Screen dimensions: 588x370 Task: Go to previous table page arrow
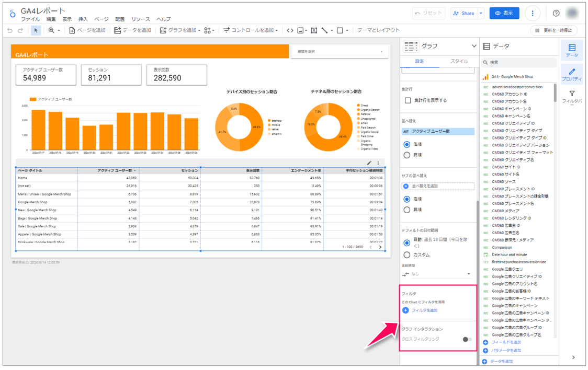[x=371, y=247]
